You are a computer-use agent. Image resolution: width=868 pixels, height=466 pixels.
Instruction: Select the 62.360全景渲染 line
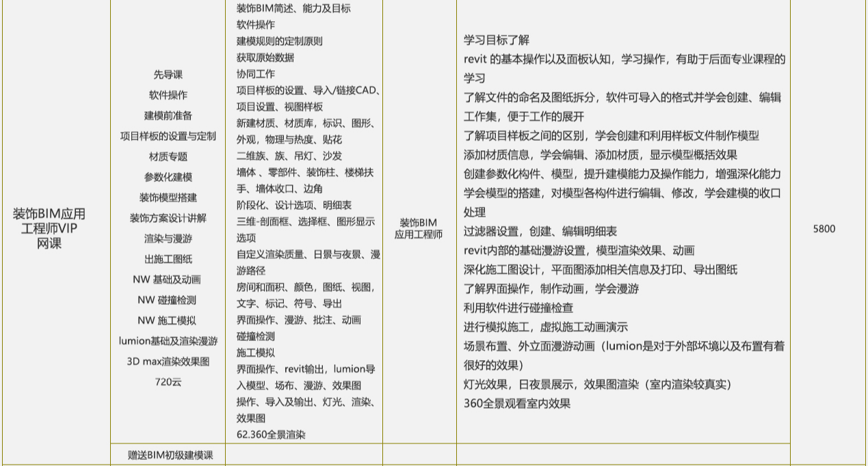(x=271, y=435)
